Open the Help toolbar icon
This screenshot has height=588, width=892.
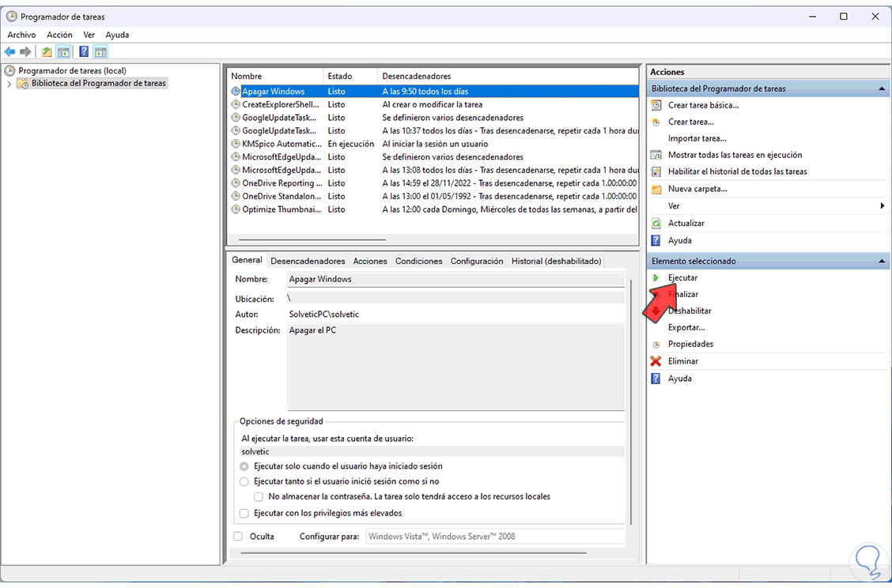(84, 51)
